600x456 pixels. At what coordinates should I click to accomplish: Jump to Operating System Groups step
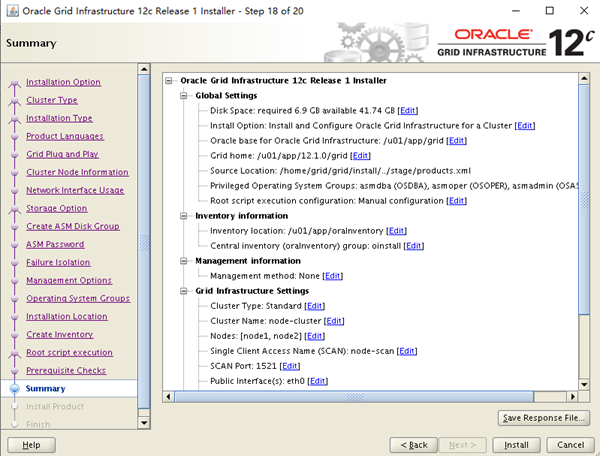[78, 298]
